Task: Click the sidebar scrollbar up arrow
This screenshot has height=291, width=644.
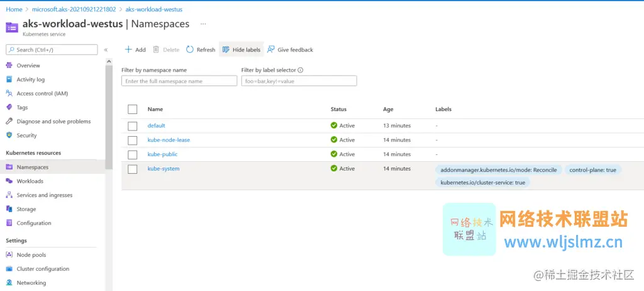Action: [x=109, y=61]
